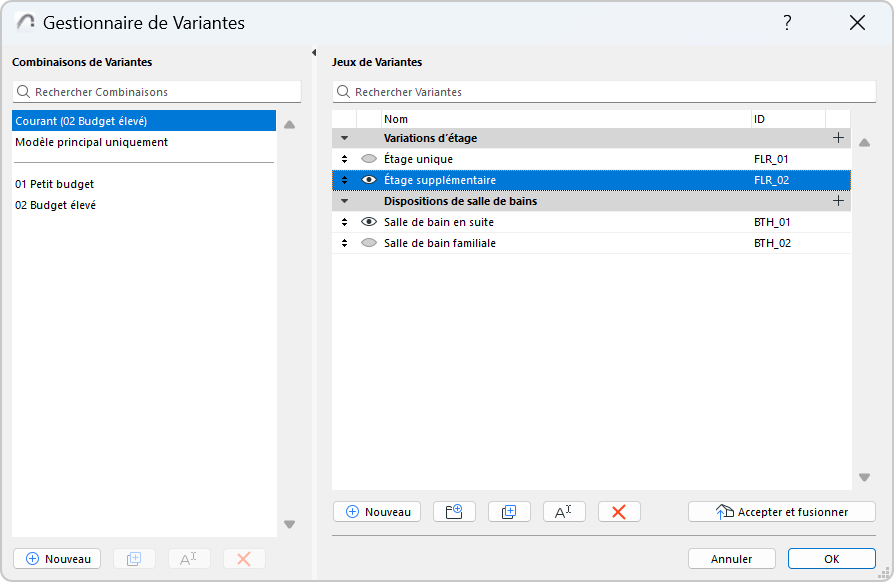Click the rename variant icon below the variants list
894x582 pixels.
564,511
